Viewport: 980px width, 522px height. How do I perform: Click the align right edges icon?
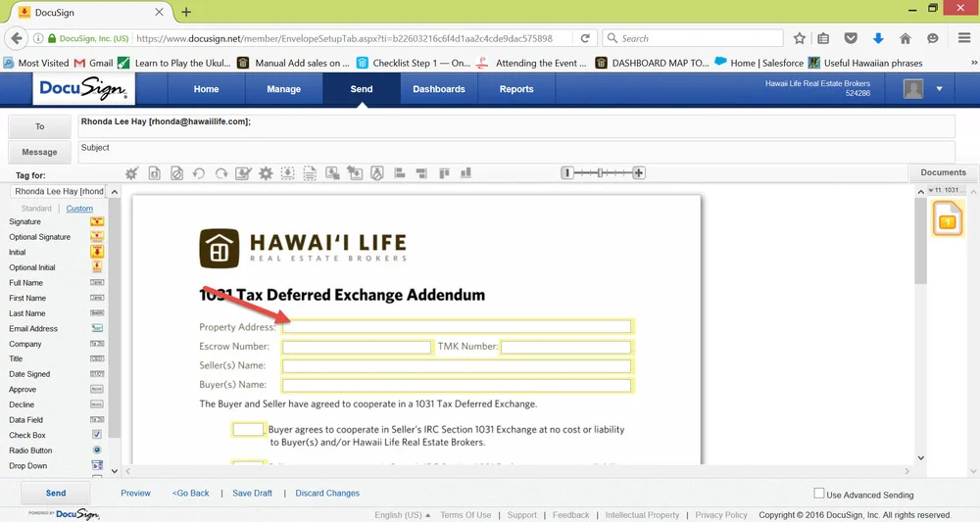tap(421, 173)
